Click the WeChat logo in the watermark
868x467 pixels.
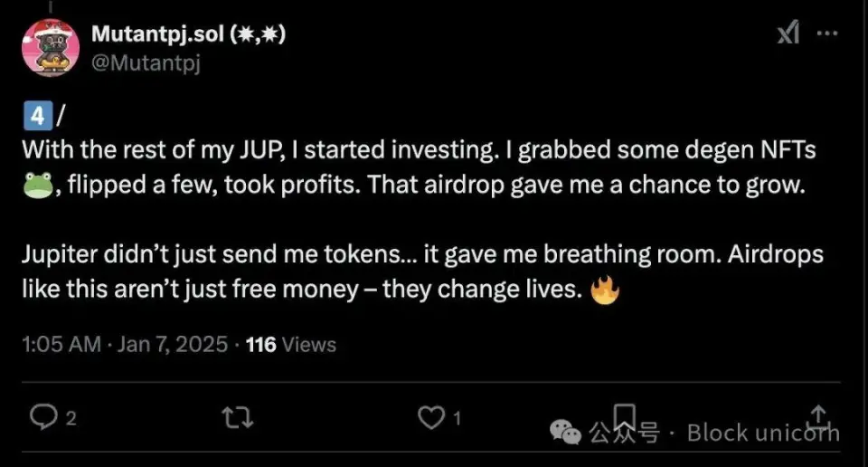point(567,434)
